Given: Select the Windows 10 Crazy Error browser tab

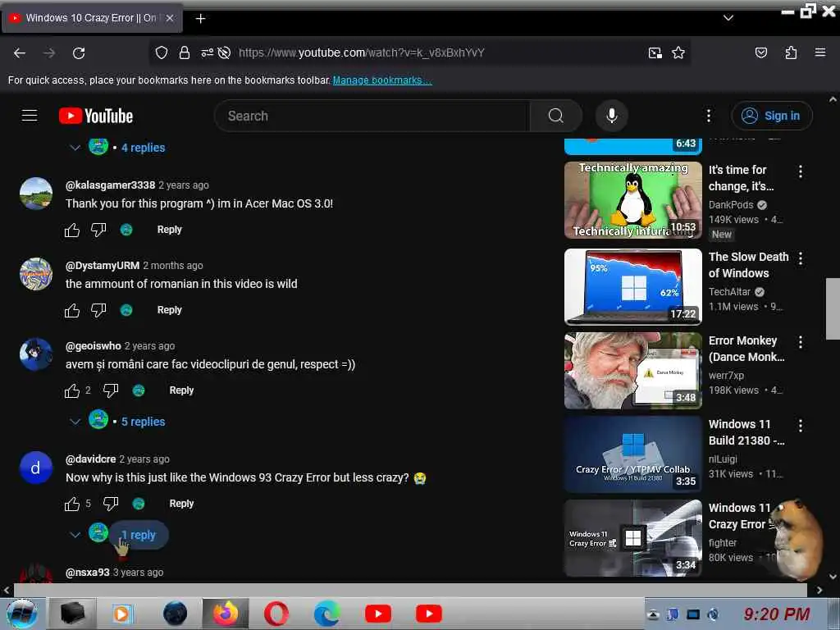Looking at the screenshot, I should click(90, 18).
